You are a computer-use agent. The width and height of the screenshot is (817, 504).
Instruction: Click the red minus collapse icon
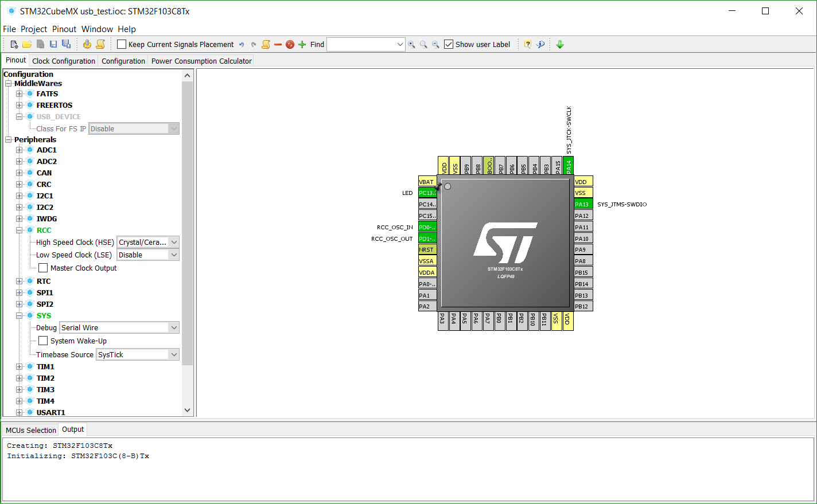(x=278, y=44)
